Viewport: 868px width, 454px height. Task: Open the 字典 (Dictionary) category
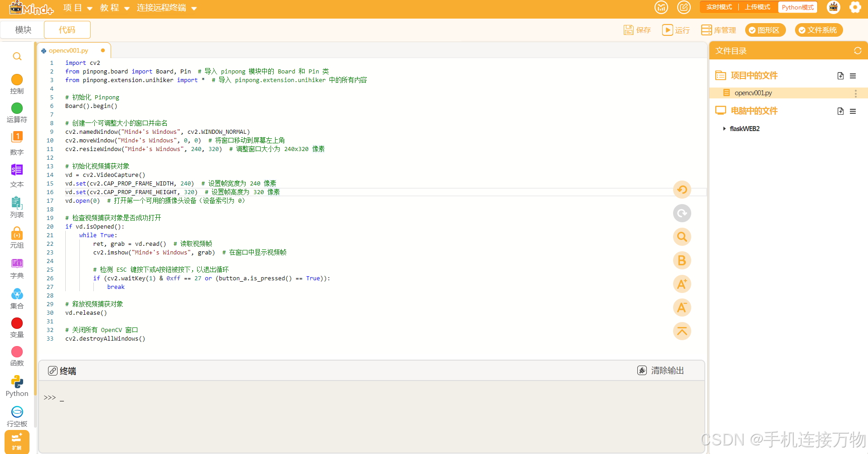[17, 268]
